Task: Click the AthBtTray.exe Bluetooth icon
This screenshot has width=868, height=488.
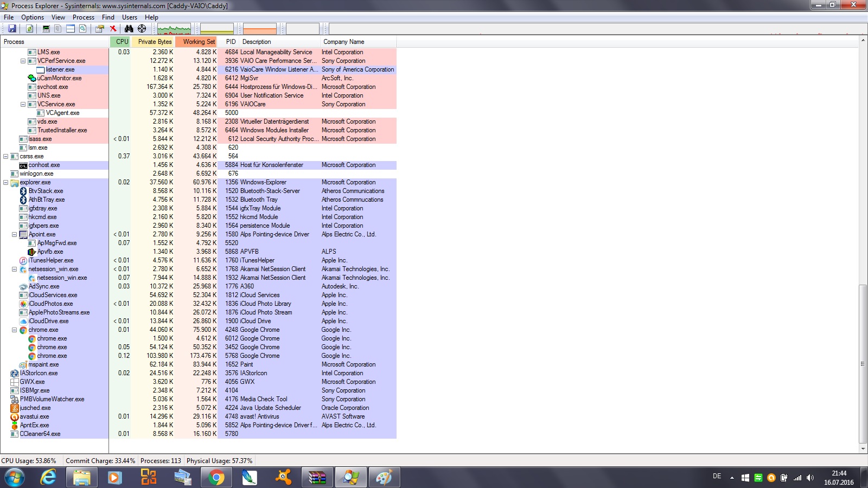Action: point(23,200)
